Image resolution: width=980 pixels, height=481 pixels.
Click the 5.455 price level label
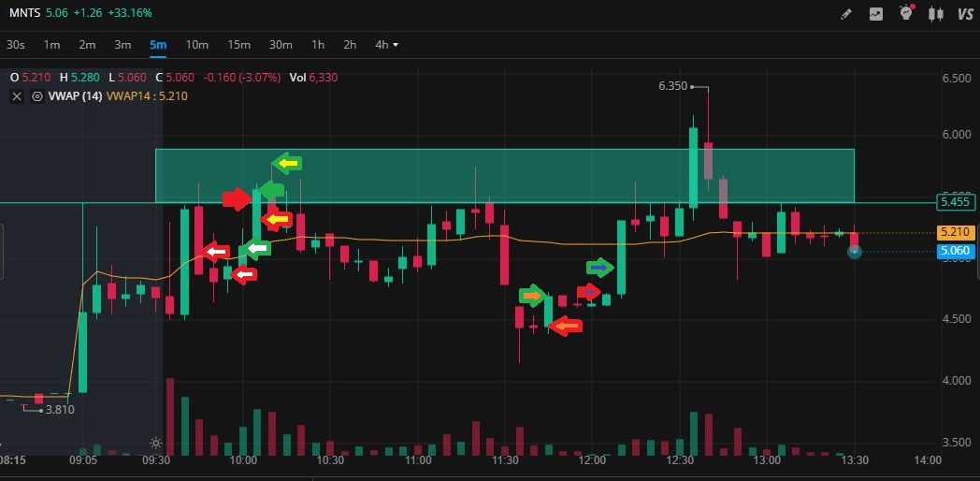pyautogui.click(x=956, y=202)
